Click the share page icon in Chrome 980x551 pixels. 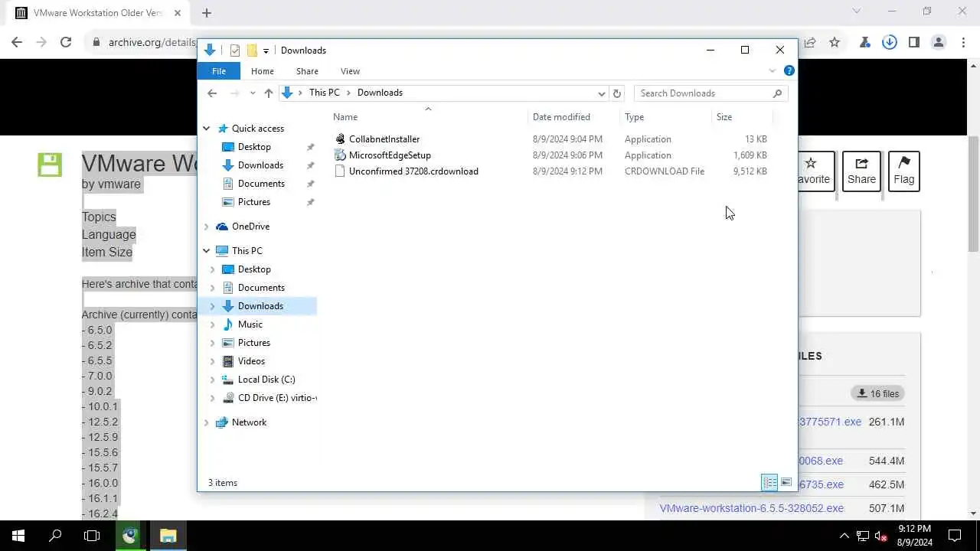coord(810,43)
